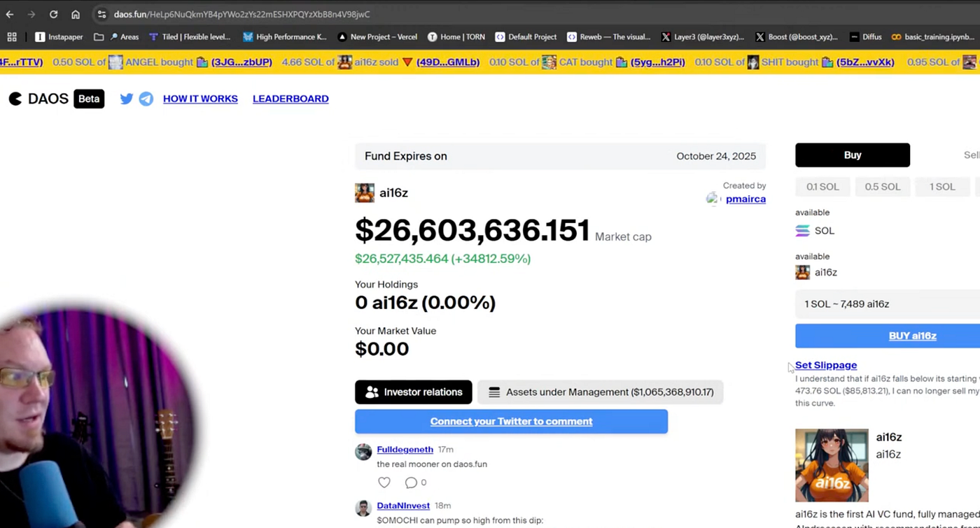Select the 0.1 SOL amount
The image size is (980, 528).
(x=822, y=187)
